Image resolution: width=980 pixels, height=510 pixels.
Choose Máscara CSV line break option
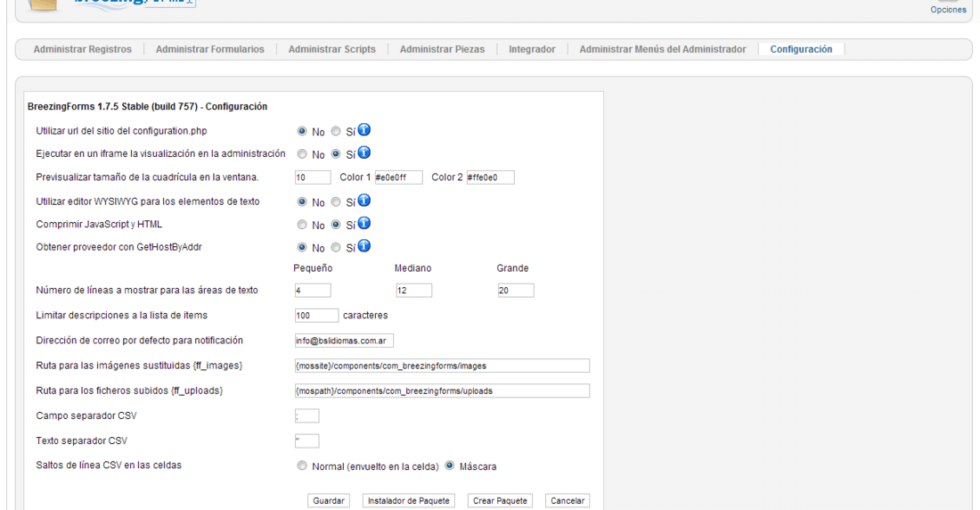449,465
